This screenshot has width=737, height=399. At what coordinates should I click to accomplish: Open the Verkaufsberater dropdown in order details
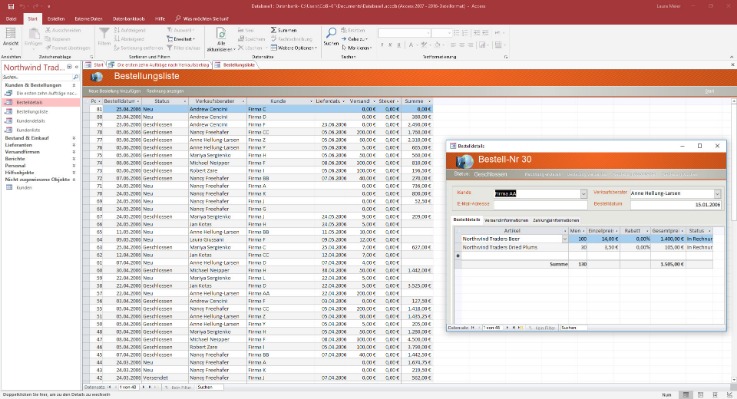tap(717, 194)
